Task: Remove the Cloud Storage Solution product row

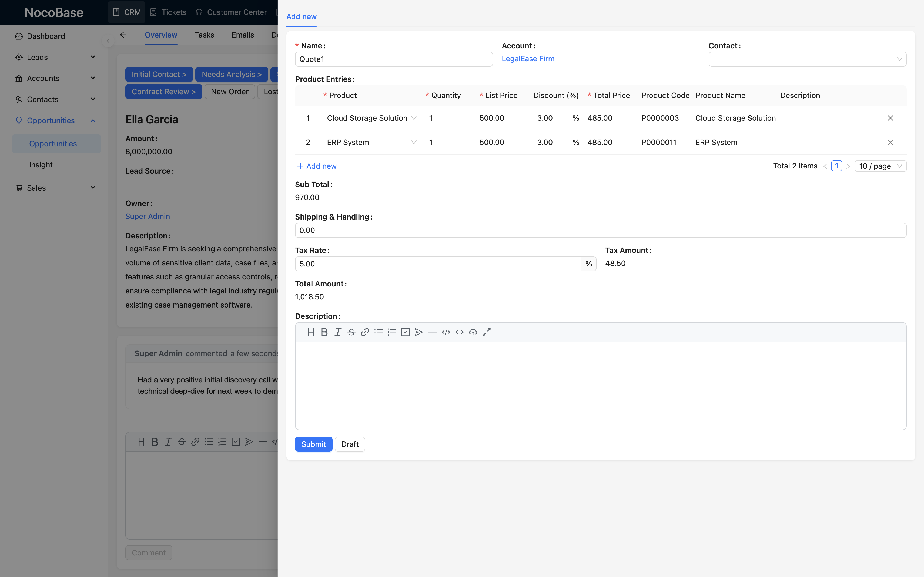Action: tap(890, 118)
